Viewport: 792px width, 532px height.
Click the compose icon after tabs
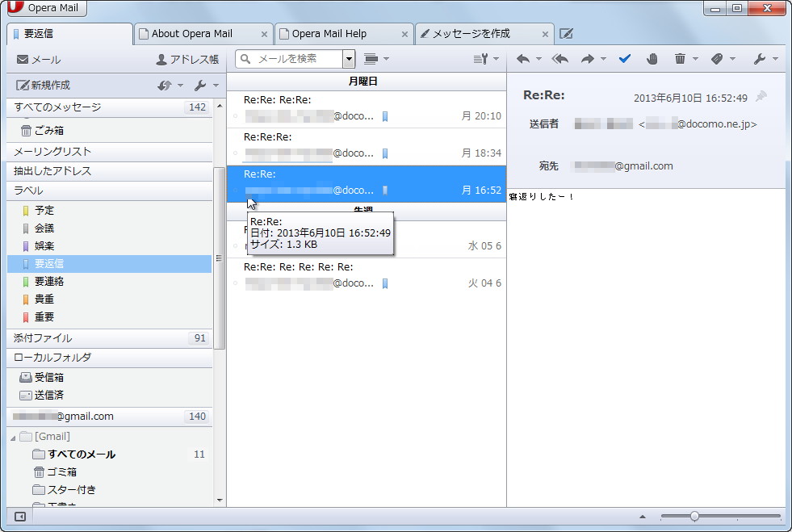[566, 34]
